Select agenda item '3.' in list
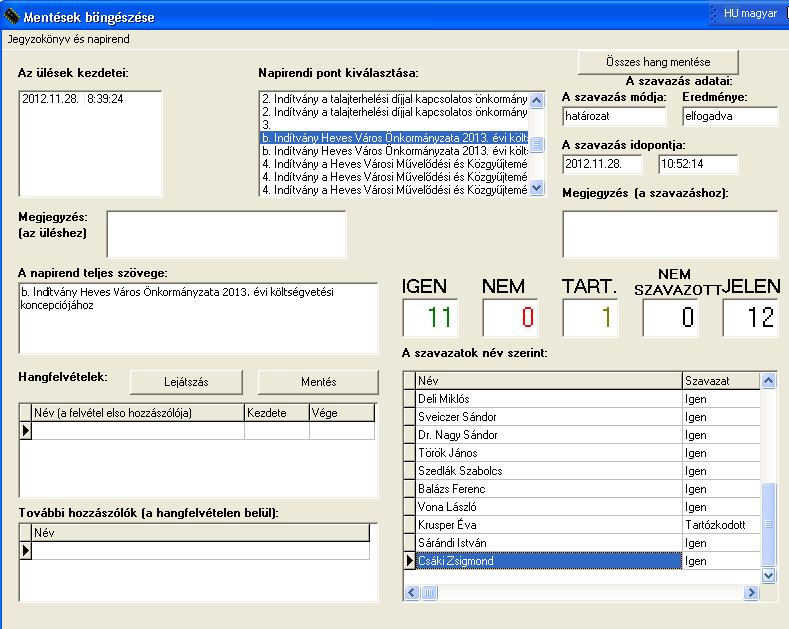 [395, 125]
